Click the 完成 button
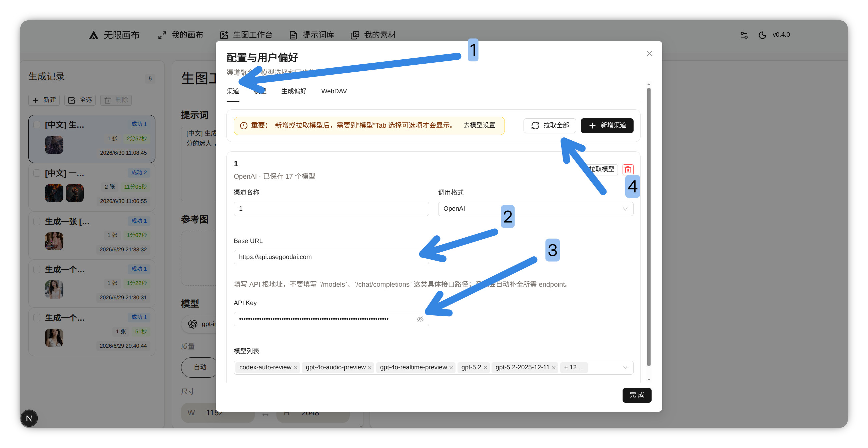Viewport: 868px width, 448px height. click(x=637, y=395)
